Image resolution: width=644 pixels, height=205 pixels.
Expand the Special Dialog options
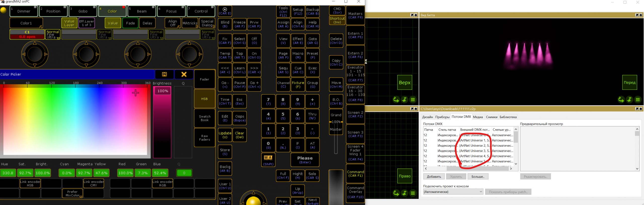207,23
